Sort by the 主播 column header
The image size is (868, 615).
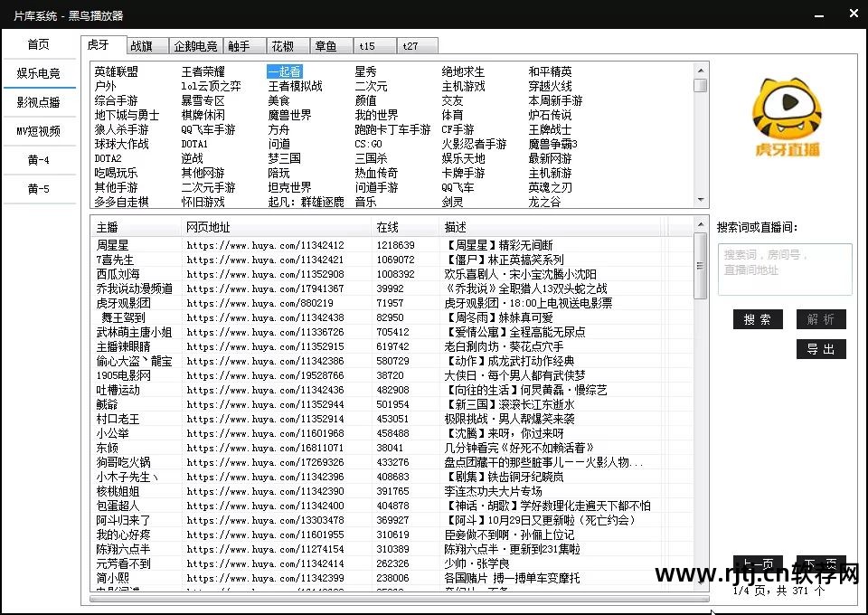[x=137, y=227]
